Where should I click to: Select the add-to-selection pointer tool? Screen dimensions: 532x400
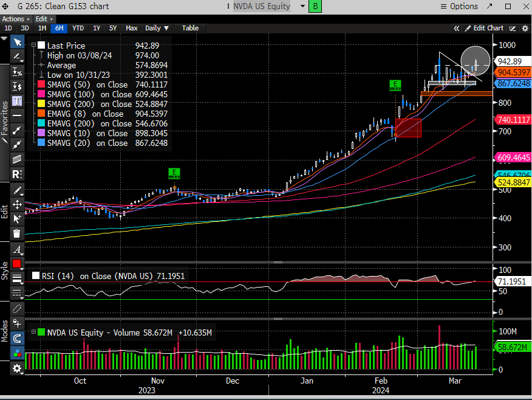(17, 219)
